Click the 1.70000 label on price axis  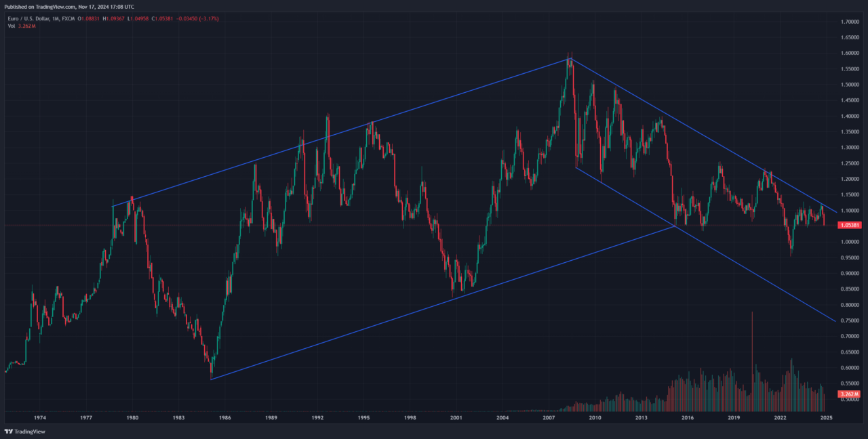[850, 22]
